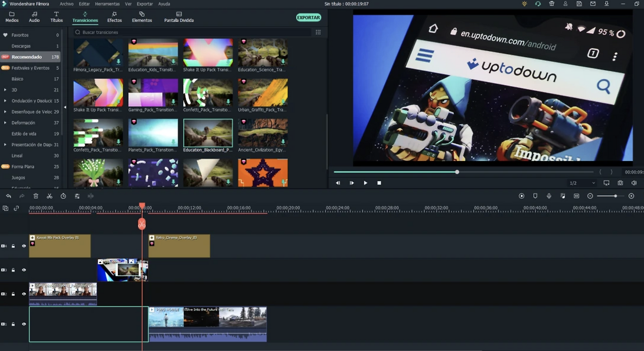Toggle the timeline auto-ripple link icon
Viewport: 644px width, 351px height.
pyautogui.click(x=16, y=208)
